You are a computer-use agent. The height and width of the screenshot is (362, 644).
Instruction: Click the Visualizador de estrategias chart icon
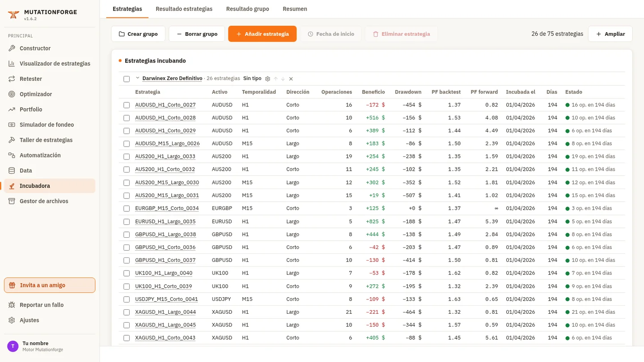coord(12,63)
